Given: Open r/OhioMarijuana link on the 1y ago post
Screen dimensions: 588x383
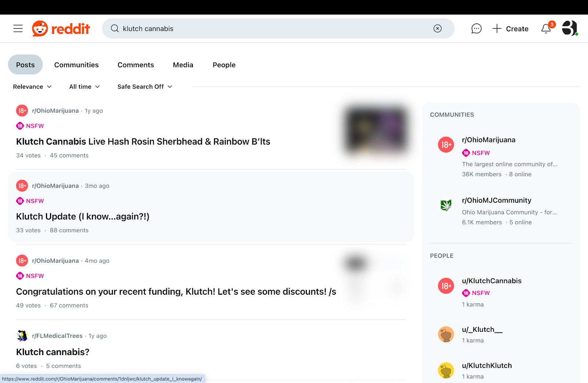Looking at the screenshot, I should tap(55, 111).
